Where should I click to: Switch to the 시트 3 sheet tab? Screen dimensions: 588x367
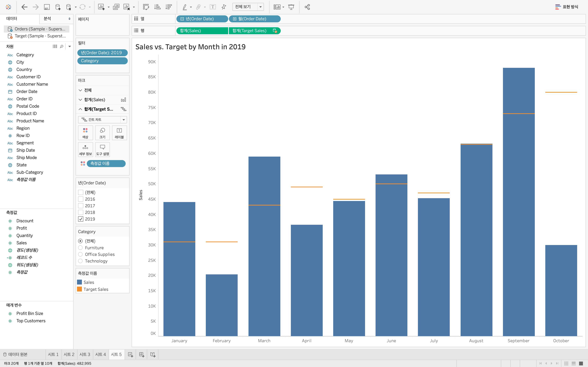pyautogui.click(x=85, y=355)
